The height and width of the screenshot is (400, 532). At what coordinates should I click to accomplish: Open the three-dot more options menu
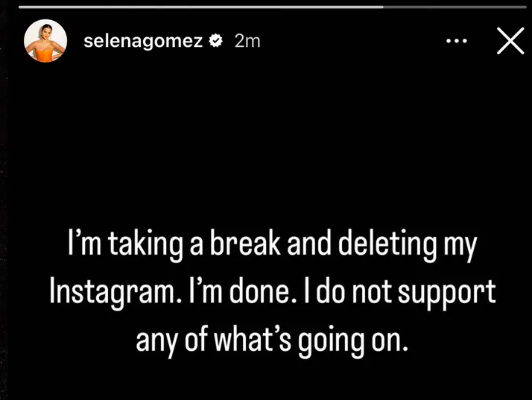(x=455, y=41)
